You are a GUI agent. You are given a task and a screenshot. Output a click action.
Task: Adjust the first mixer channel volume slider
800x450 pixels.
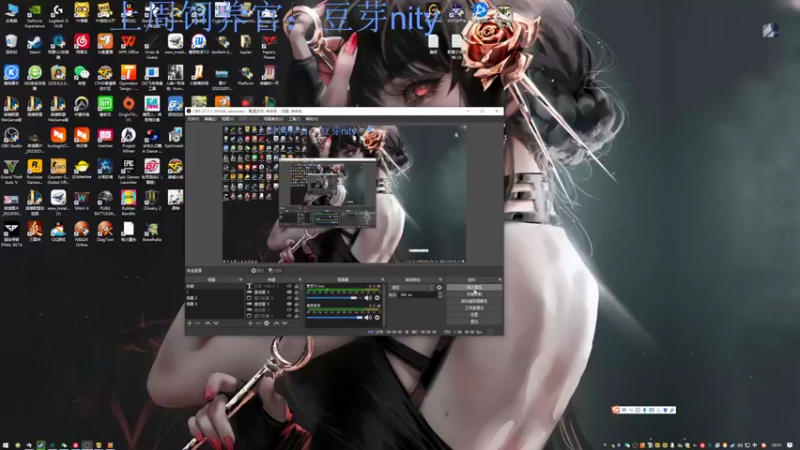coord(334,297)
